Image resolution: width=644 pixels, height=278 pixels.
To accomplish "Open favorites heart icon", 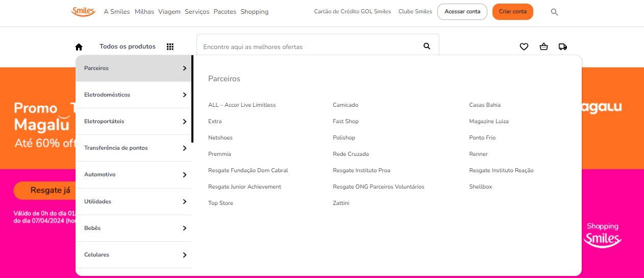I will [x=524, y=47].
